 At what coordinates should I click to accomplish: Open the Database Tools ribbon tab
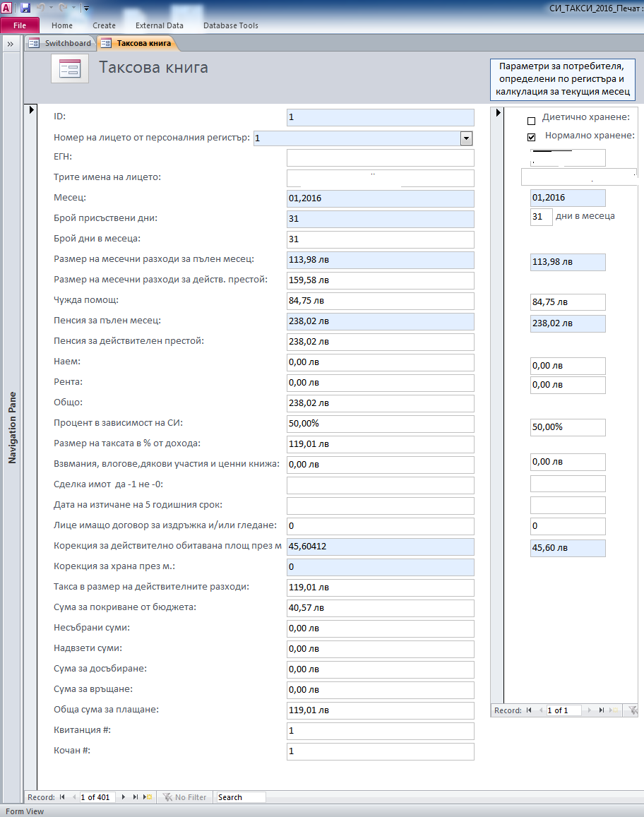(x=231, y=25)
